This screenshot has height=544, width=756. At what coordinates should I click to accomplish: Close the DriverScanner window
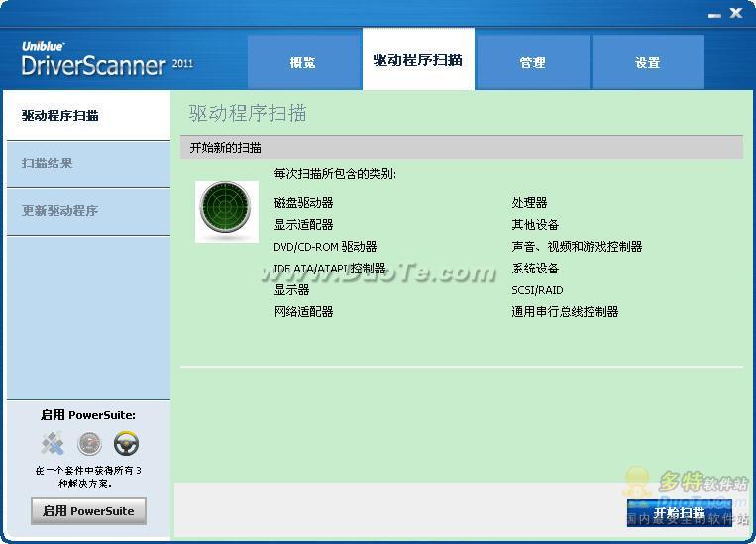click(736, 13)
